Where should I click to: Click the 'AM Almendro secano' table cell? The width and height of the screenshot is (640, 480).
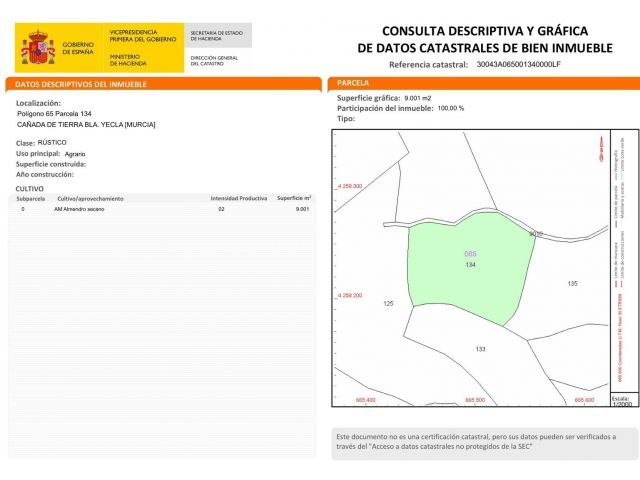(x=79, y=209)
